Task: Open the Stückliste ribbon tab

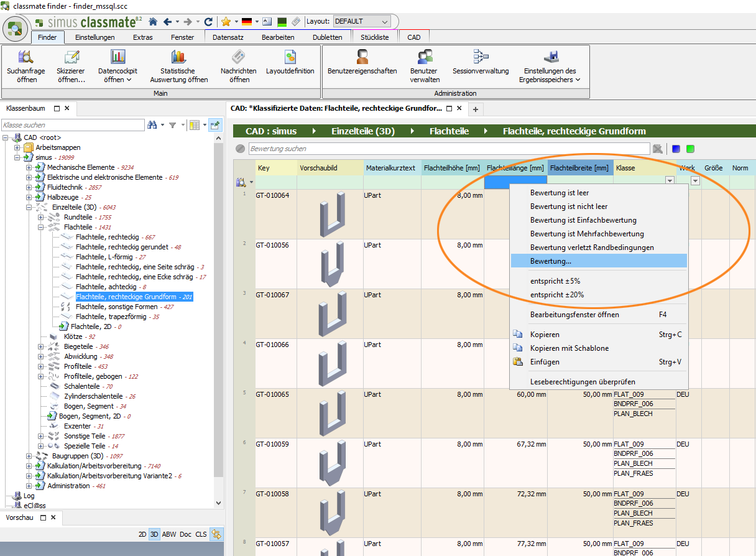Action: tap(375, 37)
